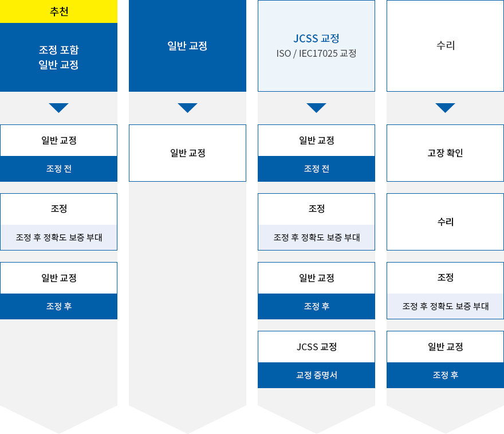Select the 수리 step box below 고장 확인

click(x=445, y=222)
